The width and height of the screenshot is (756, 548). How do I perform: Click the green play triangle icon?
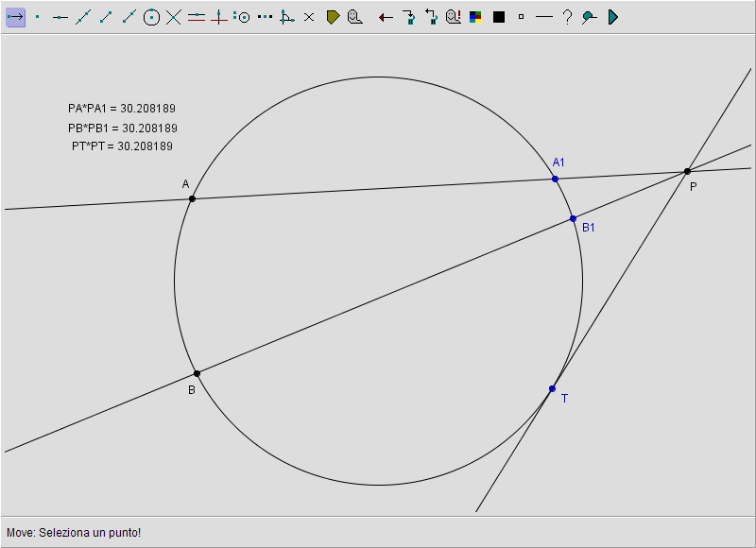(x=612, y=17)
